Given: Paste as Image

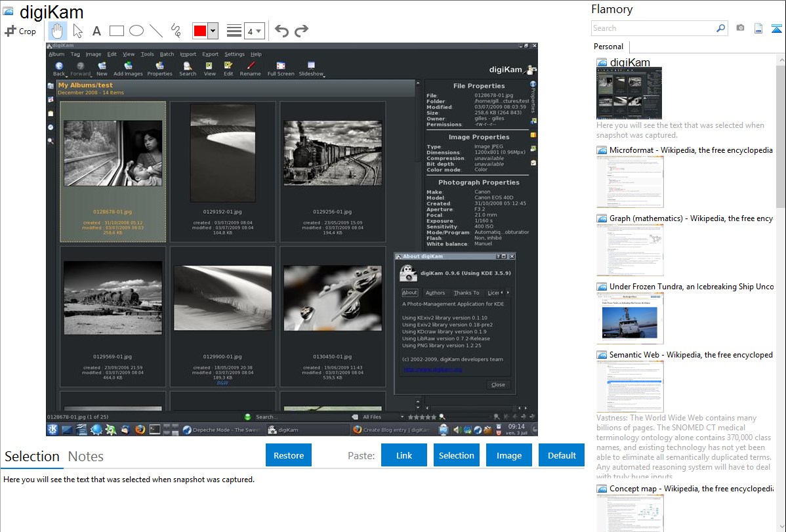Looking at the screenshot, I should (508, 455).
